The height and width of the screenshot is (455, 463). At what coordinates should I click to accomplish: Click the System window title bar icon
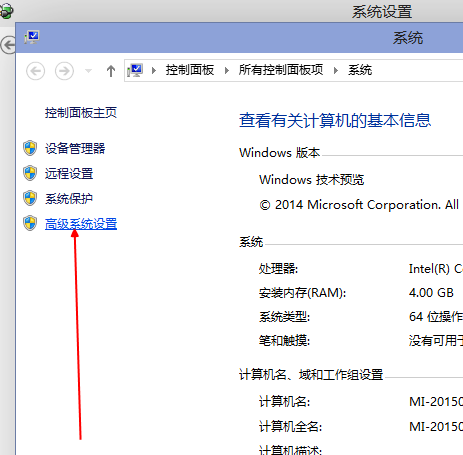tap(32, 37)
